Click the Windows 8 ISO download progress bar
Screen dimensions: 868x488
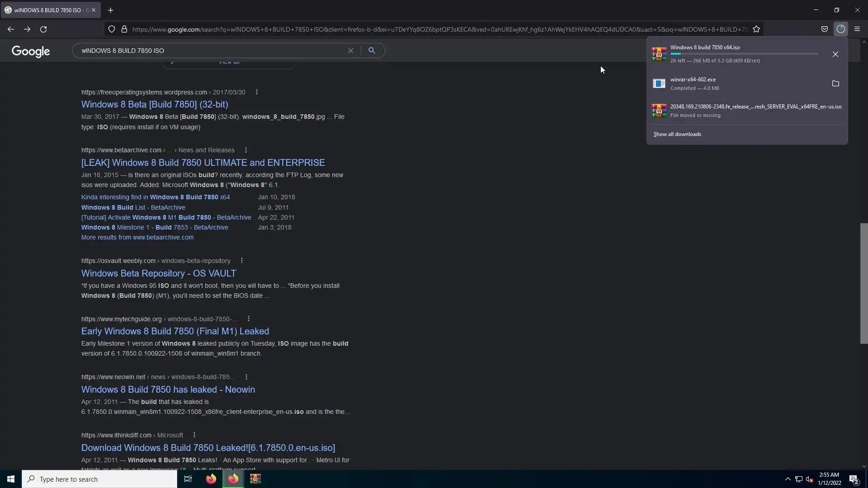tap(744, 54)
